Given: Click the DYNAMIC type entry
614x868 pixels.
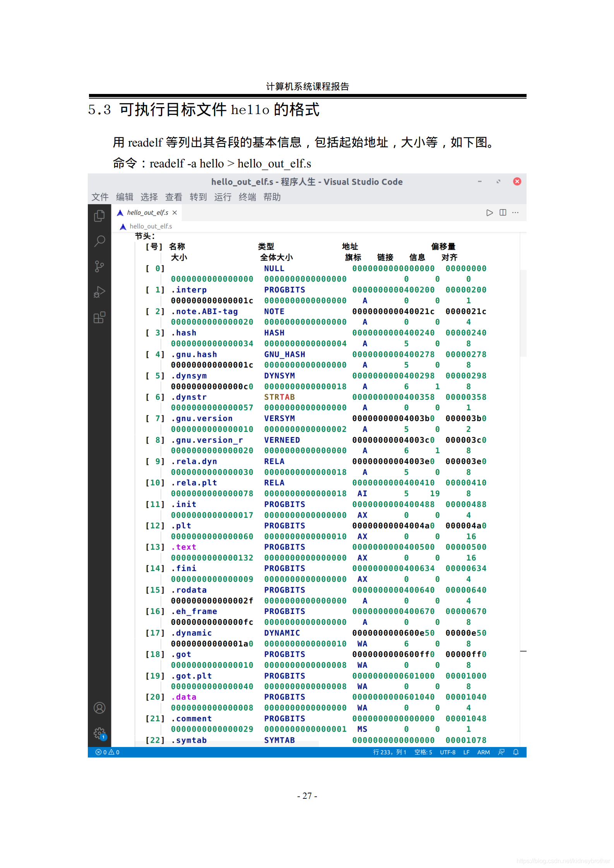Looking at the screenshot, I should (x=282, y=633).
